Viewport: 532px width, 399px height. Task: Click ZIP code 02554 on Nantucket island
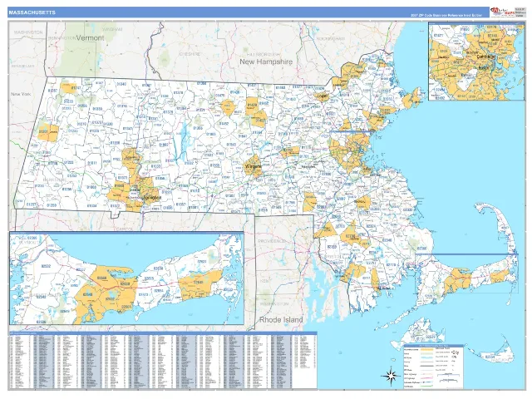coord(490,357)
